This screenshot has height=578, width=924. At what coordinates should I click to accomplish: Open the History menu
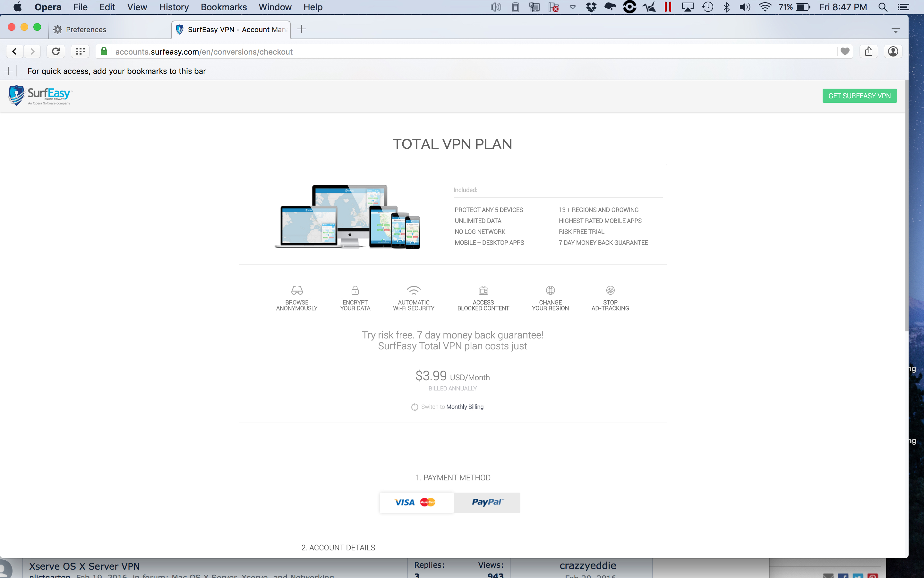174,7
